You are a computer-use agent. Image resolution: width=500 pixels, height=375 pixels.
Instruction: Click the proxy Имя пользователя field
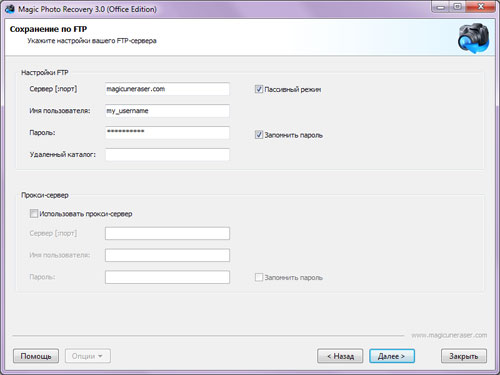tap(167, 255)
